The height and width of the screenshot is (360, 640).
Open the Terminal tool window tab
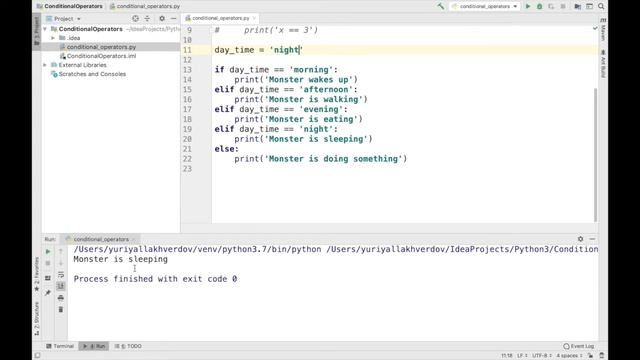(60, 346)
